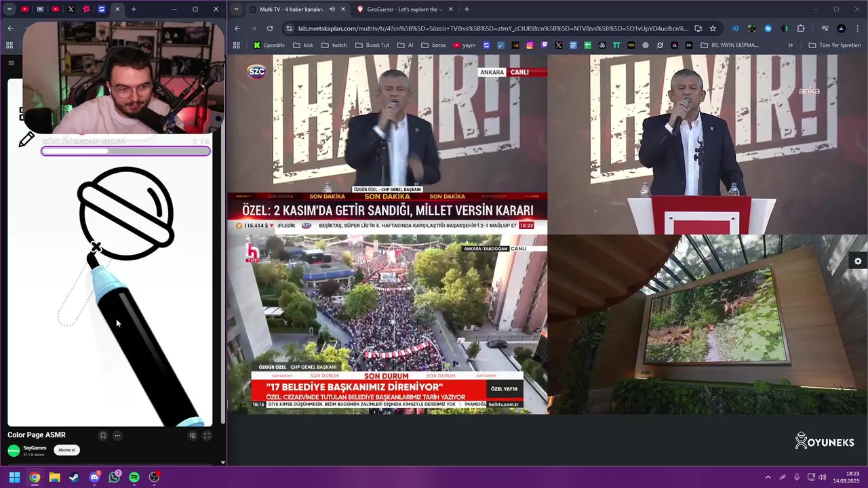Open the Gpcedits bookmark
Image resolution: width=868 pixels, height=488 pixels.
tap(269, 45)
